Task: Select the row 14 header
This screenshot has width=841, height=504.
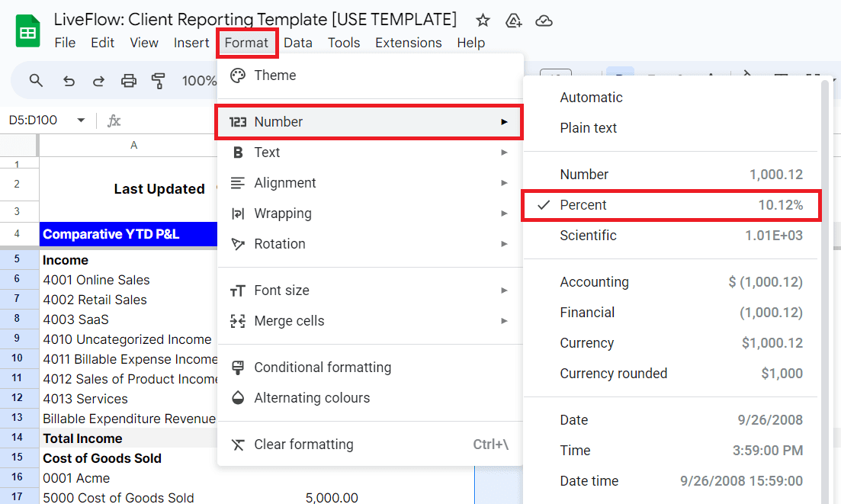Action: pyautogui.click(x=18, y=438)
